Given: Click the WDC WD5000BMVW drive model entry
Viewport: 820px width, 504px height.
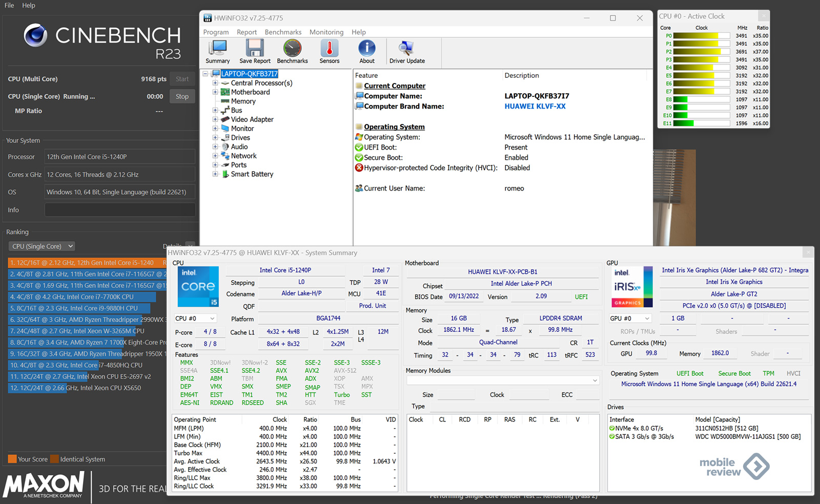Looking at the screenshot, I should [x=748, y=437].
